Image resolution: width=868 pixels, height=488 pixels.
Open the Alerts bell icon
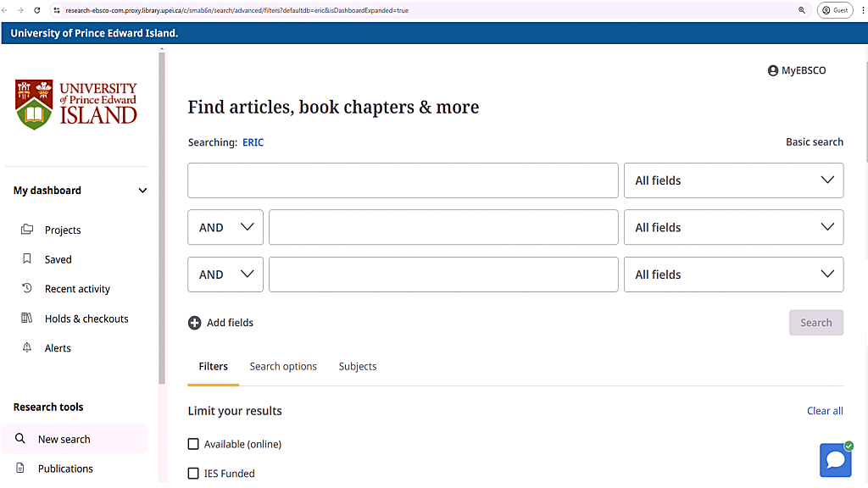[x=27, y=348]
